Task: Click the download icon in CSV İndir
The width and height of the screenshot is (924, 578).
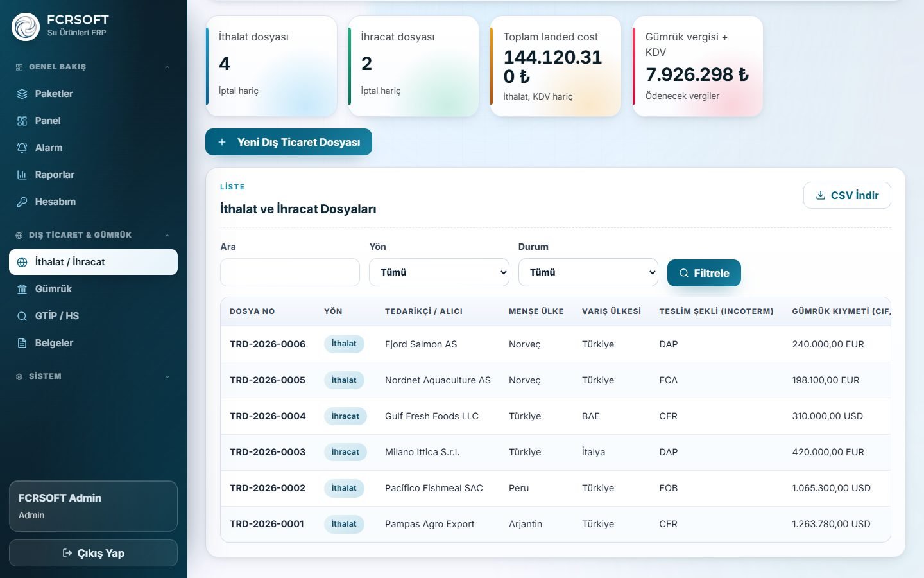Action: point(821,195)
